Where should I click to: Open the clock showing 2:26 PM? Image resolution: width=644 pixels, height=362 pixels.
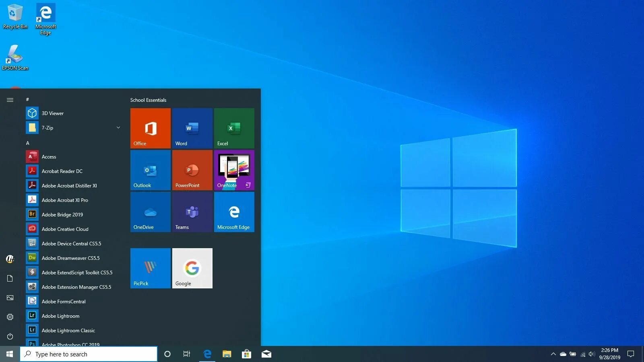(x=609, y=354)
